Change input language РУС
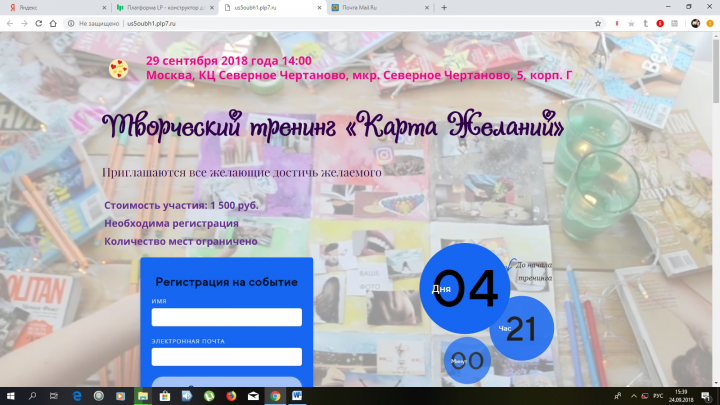Viewport: 720px width, 405px height. pos(658,396)
